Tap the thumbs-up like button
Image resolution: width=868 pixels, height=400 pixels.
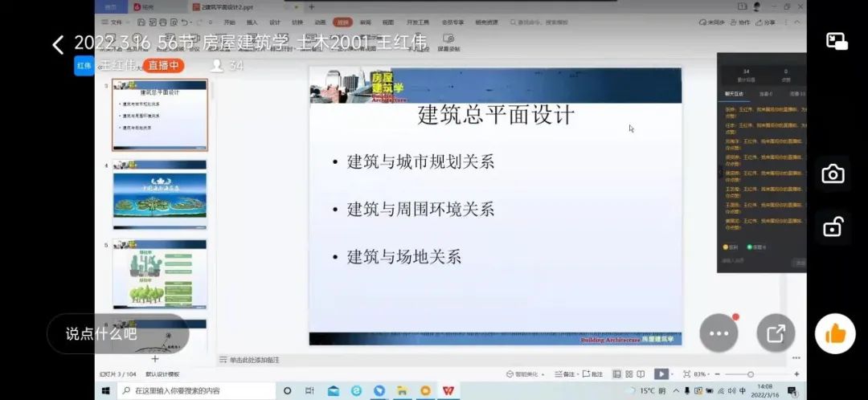(x=835, y=333)
